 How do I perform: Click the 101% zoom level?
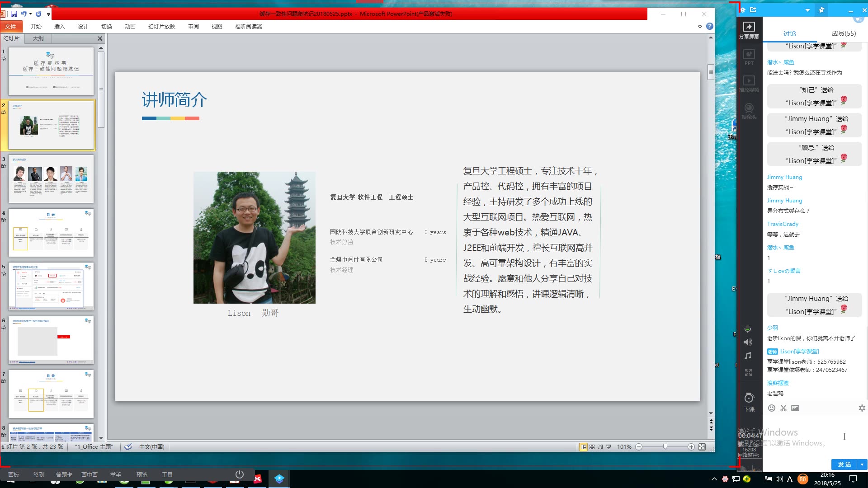point(624,447)
